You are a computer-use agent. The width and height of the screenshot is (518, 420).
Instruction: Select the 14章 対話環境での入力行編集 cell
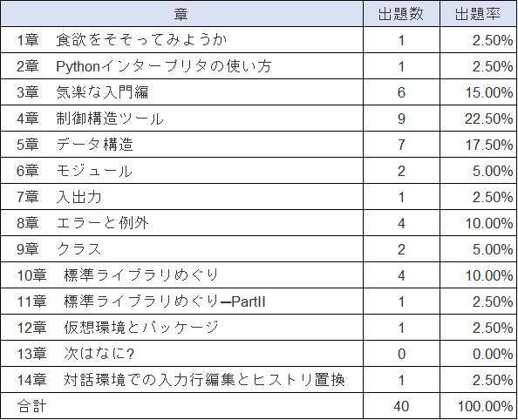click(181, 380)
